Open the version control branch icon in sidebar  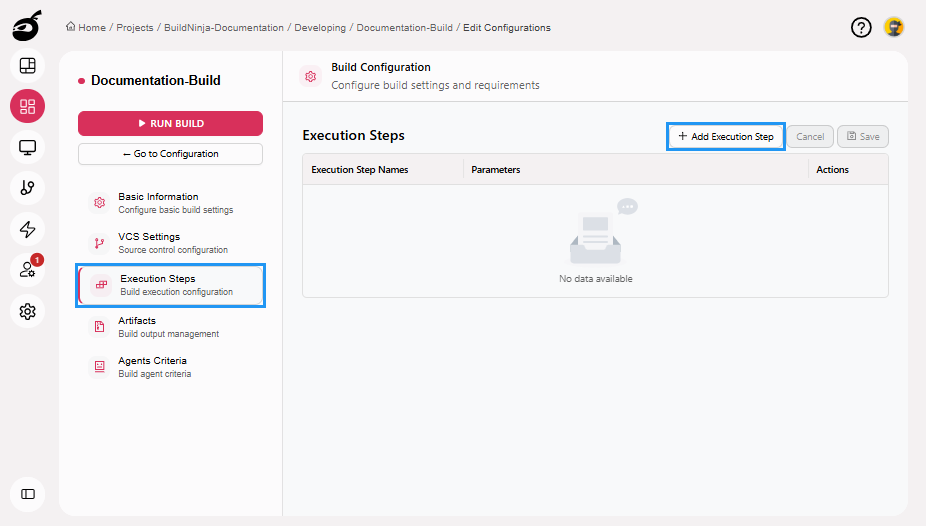tap(28, 188)
